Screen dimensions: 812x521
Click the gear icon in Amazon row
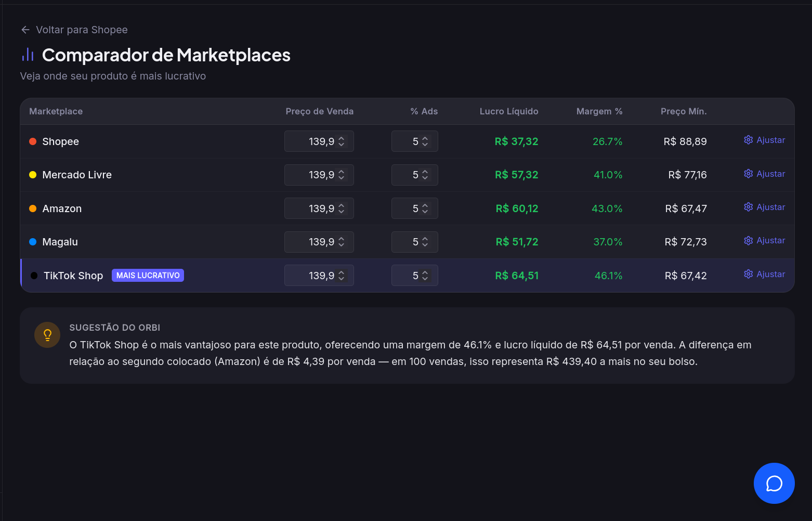pyautogui.click(x=748, y=207)
